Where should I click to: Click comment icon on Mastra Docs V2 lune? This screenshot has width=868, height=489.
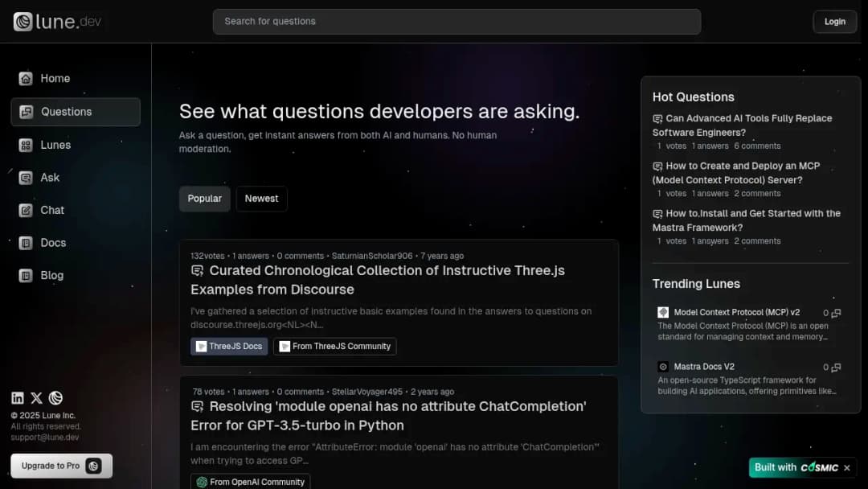pos(837,368)
